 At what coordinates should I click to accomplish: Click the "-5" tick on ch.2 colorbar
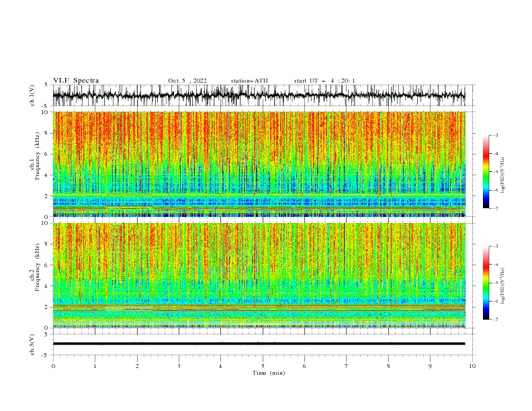pyautogui.click(x=496, y=283)
